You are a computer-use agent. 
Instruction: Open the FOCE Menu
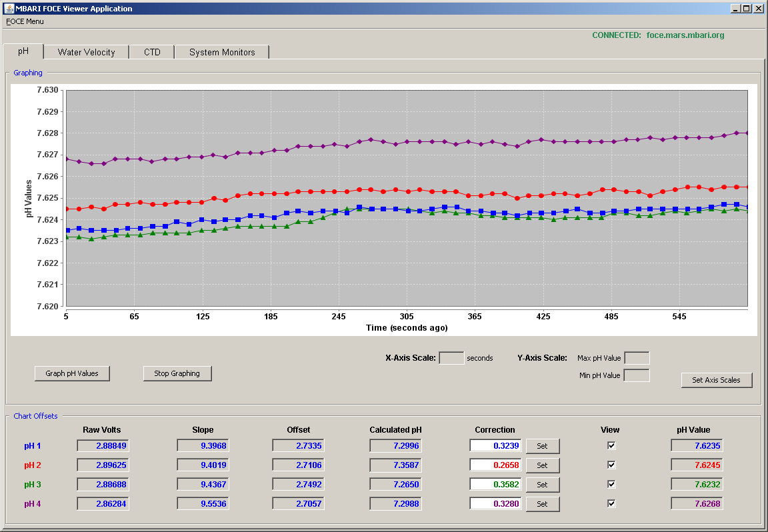(25, 21)
